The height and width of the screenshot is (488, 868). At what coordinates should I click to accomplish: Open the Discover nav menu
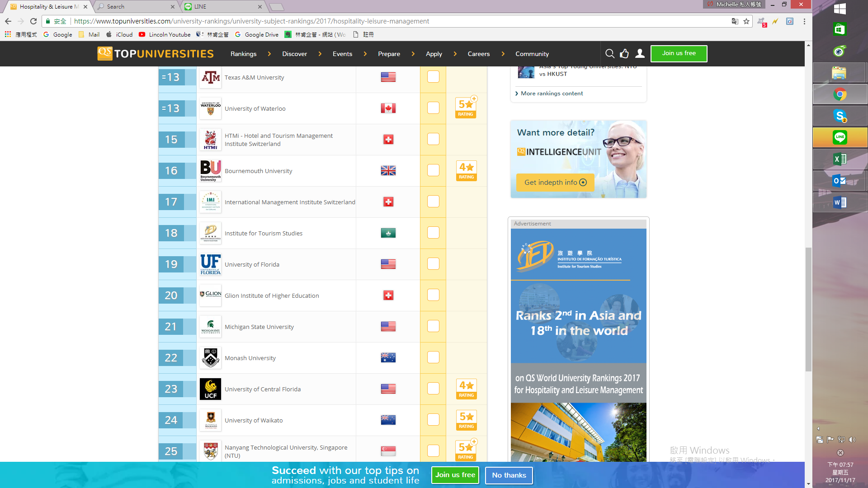[x=294, y=54]
